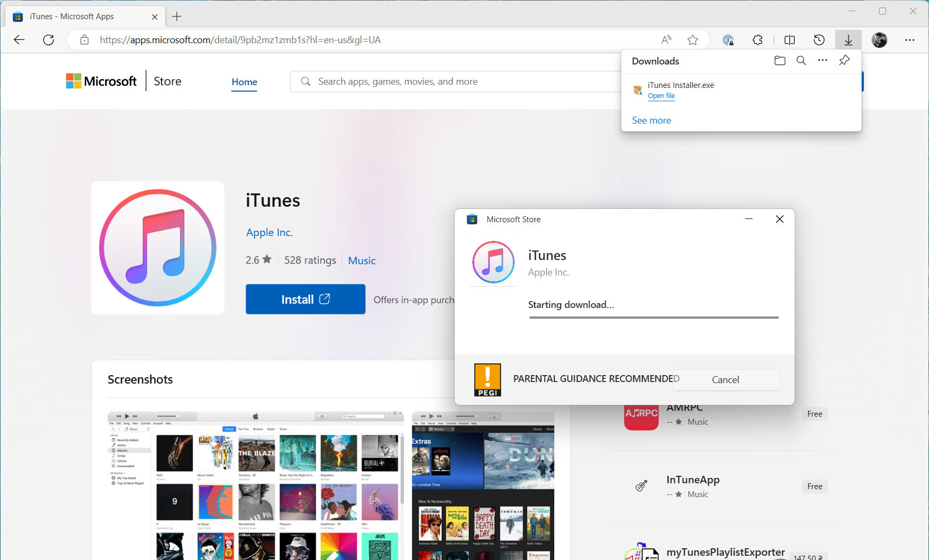Click See more in Downloads
Screen dimensions: 929x560
(651, 120)
